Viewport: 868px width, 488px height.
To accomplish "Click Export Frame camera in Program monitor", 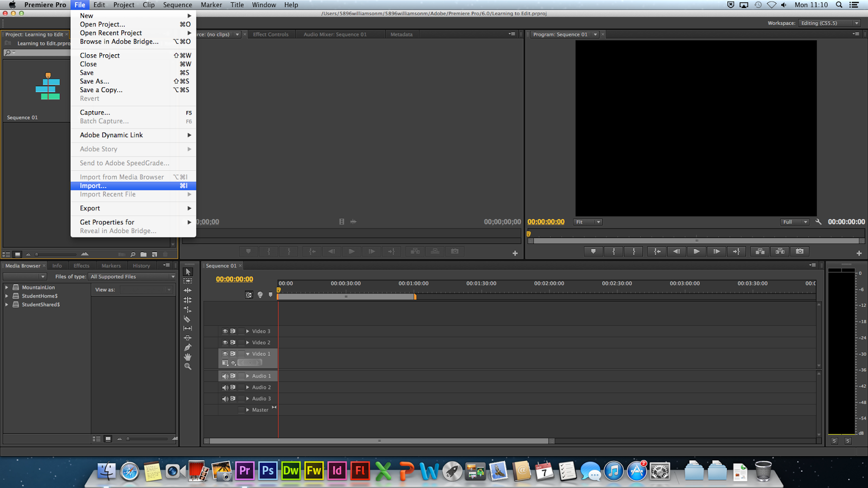I will pyautogui.click(x=800, y=252).
